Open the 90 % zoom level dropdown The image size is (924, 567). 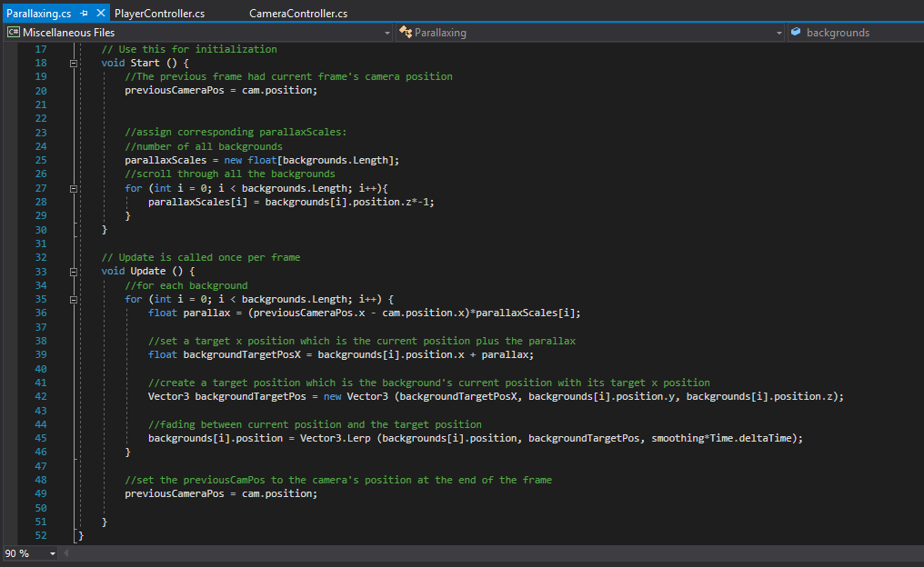coord(52,553)
